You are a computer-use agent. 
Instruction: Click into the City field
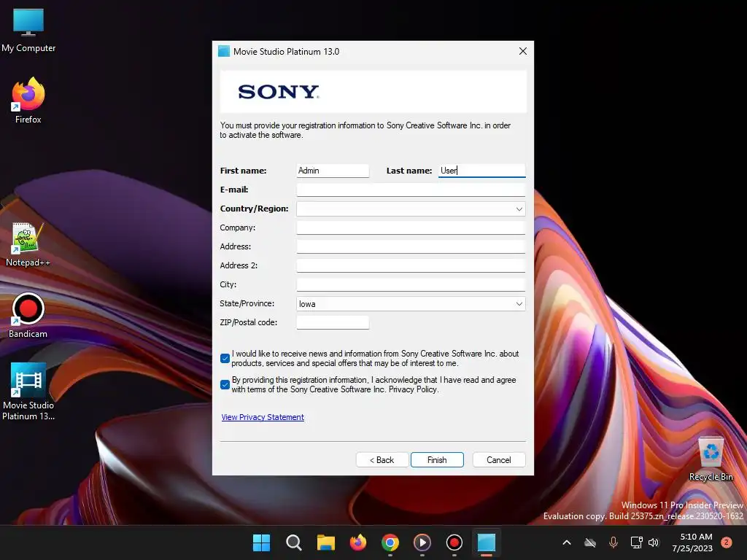click(x=411, y=285)
